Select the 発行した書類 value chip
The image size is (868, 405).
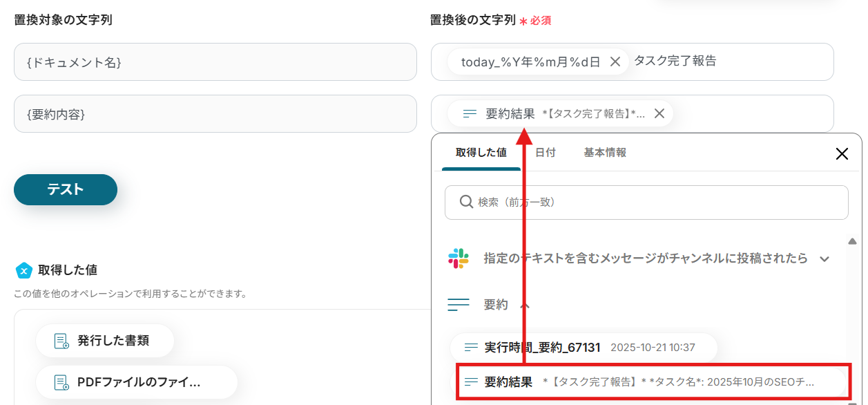pos(105,341)
